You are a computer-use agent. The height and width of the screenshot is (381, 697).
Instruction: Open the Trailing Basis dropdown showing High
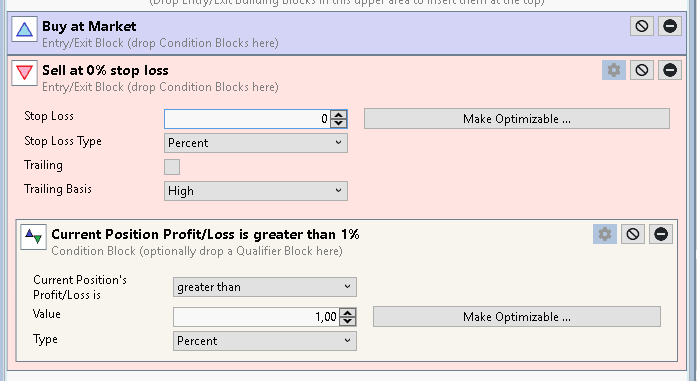(x=256, y=191)
